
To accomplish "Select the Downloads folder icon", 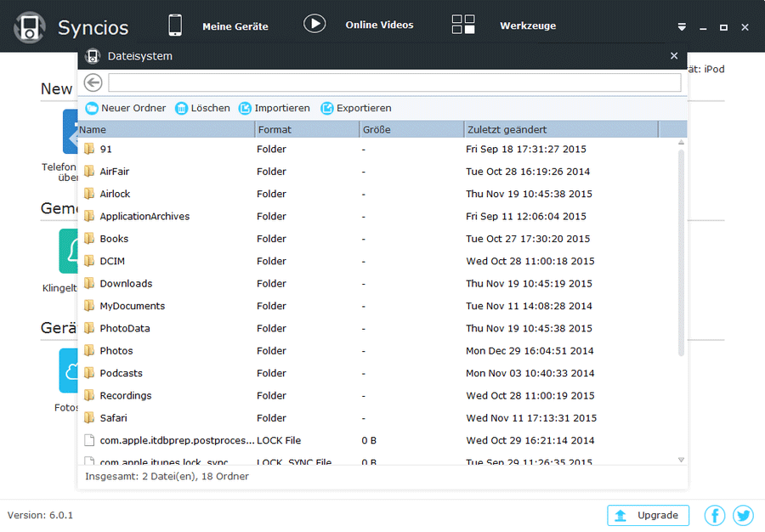I will (x=88, y=283).
